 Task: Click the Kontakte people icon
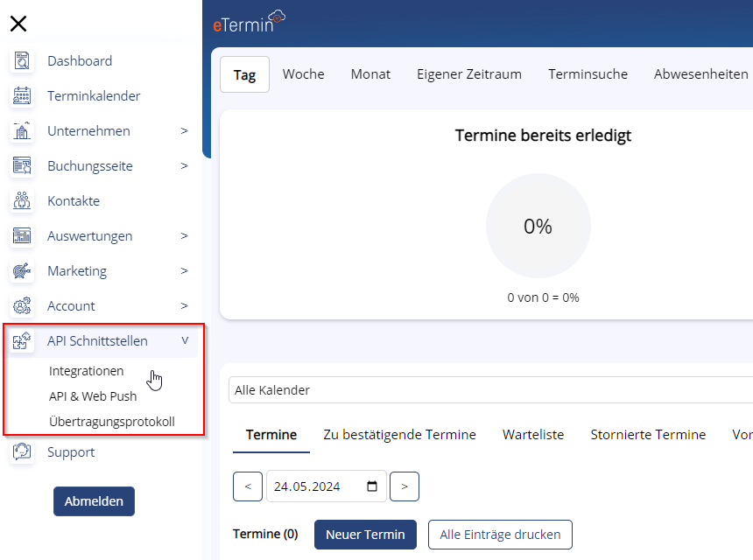22,201
